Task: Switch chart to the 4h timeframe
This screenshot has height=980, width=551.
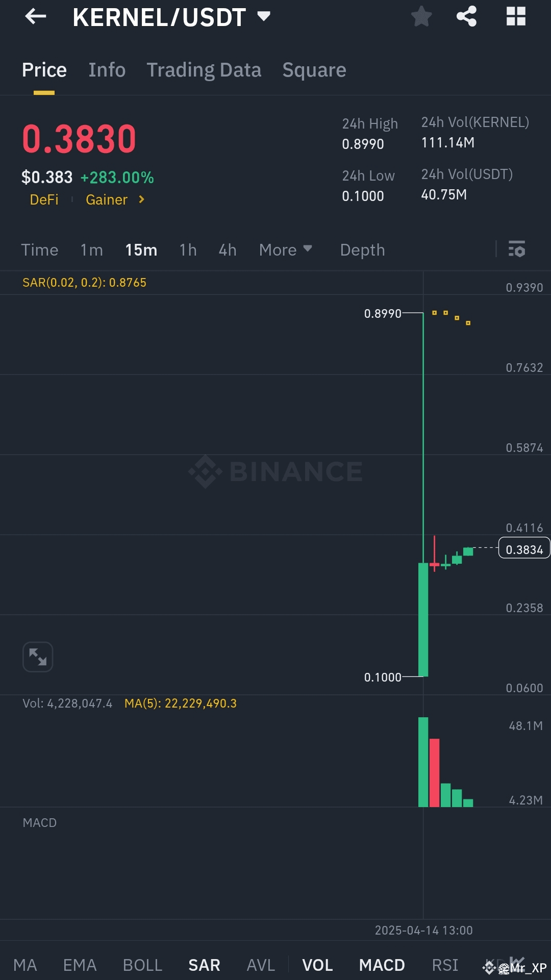Action: point(228,249)
